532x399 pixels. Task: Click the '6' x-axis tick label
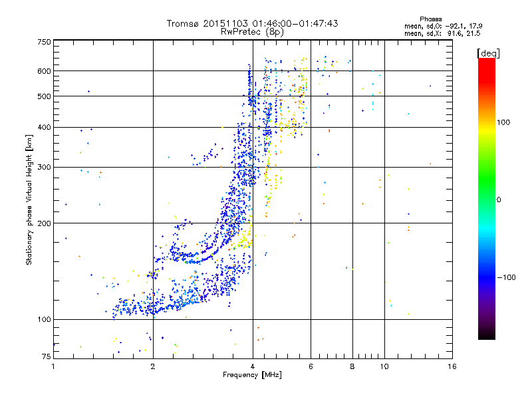click(x=311, y=366)
